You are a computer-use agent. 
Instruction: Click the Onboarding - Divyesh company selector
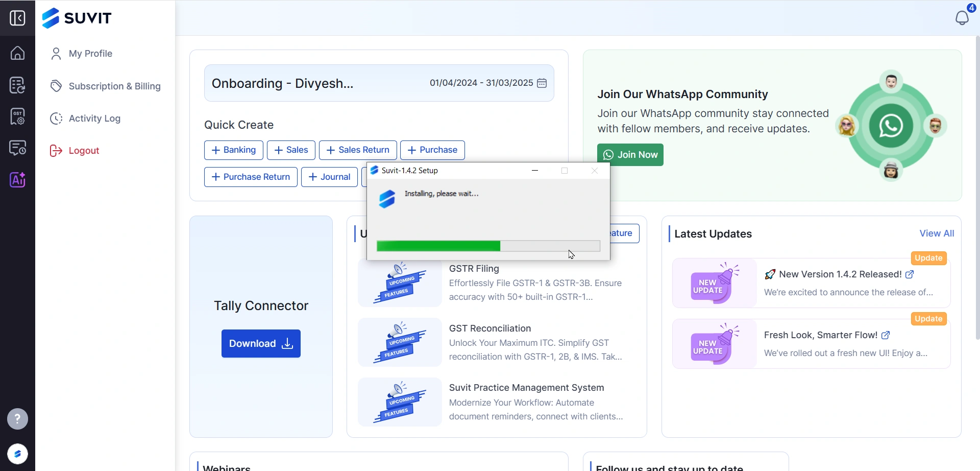[x=282, y=83]
